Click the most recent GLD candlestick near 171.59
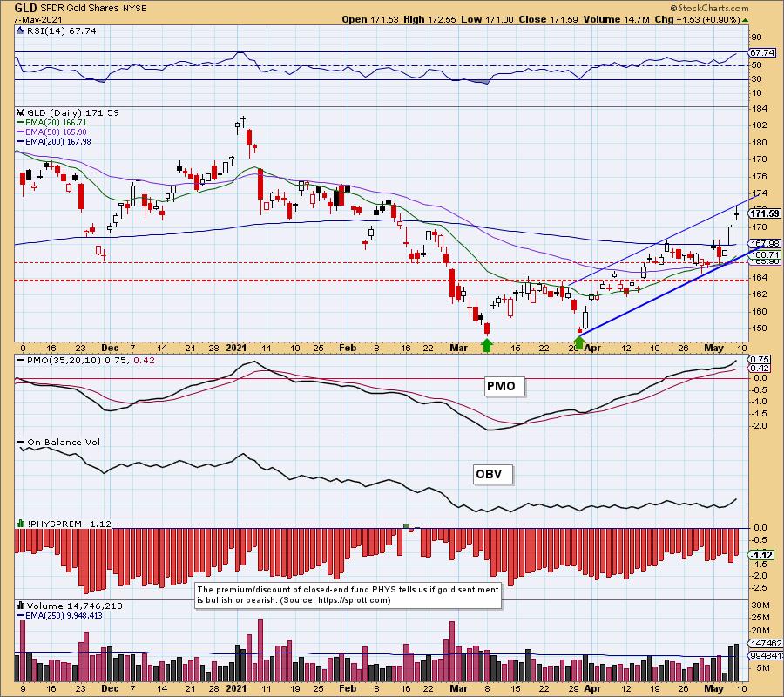 tap(736, 213)
